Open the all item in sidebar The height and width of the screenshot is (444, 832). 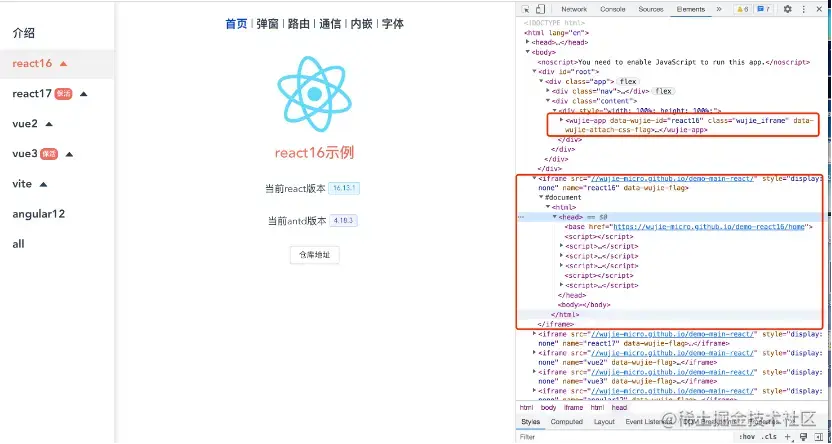coord(19,244)
